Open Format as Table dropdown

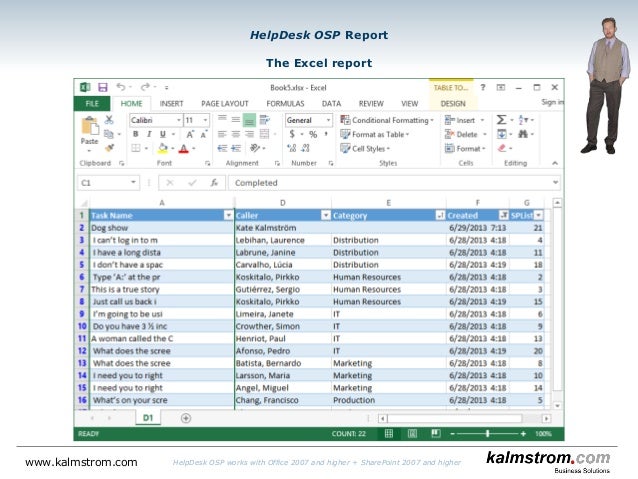point(374,134)
